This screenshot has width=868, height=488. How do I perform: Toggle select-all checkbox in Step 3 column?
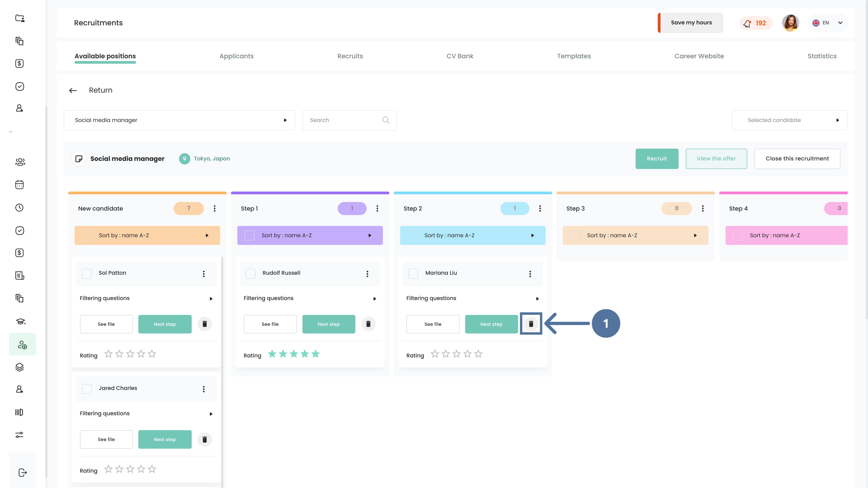point(575,235)
